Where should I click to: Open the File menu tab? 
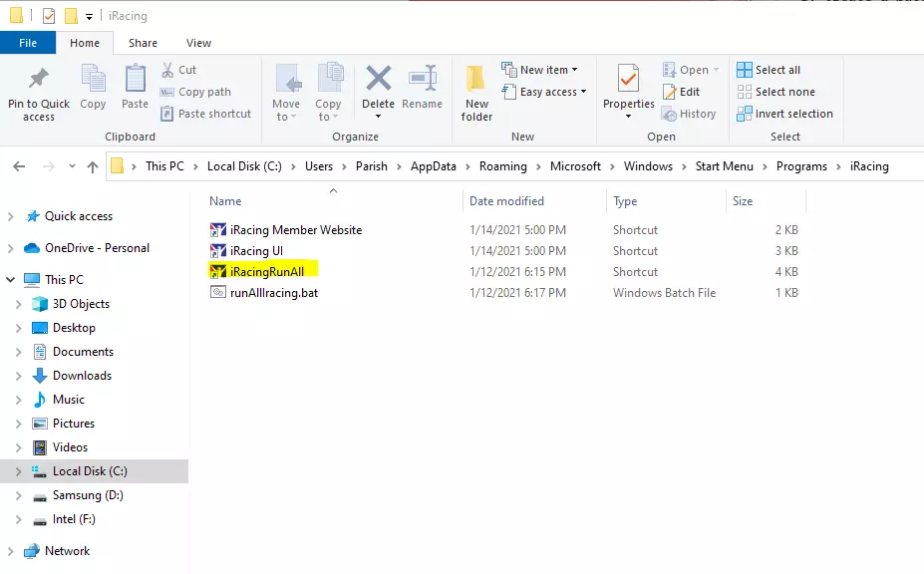(28, 43)
